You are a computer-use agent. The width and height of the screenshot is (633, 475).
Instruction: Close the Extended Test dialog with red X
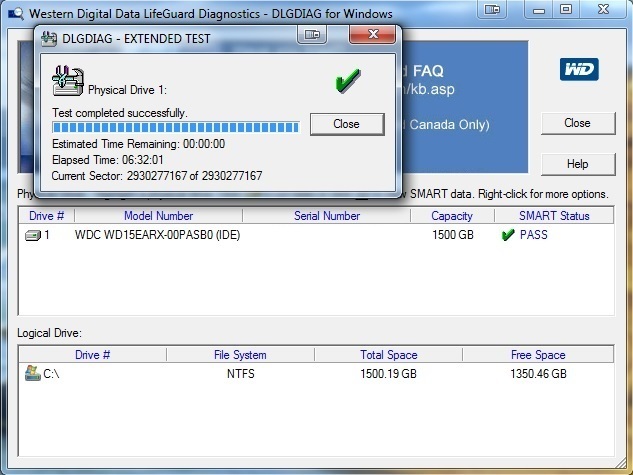click(x=373, y=34)
